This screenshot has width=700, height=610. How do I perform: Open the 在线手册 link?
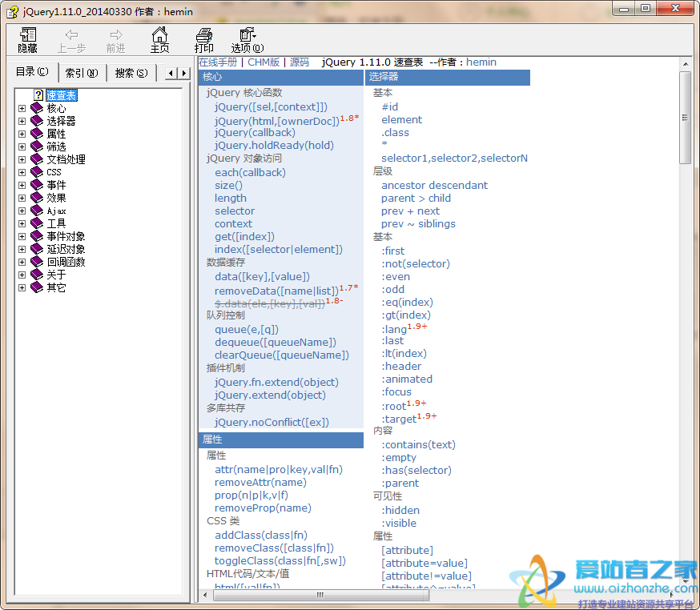pyautogui.click(x=219, y=62)
